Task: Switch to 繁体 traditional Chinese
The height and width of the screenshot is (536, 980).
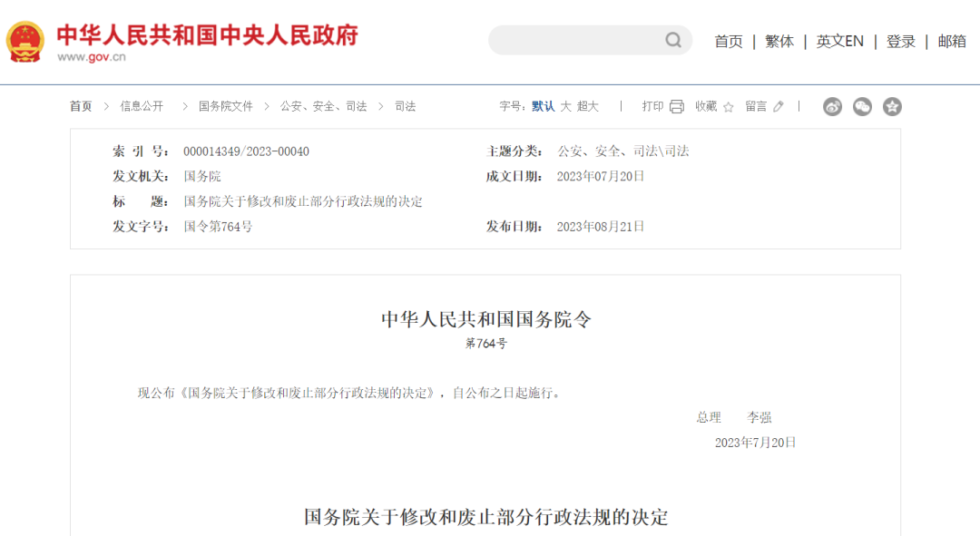Action: coord(779,41)
